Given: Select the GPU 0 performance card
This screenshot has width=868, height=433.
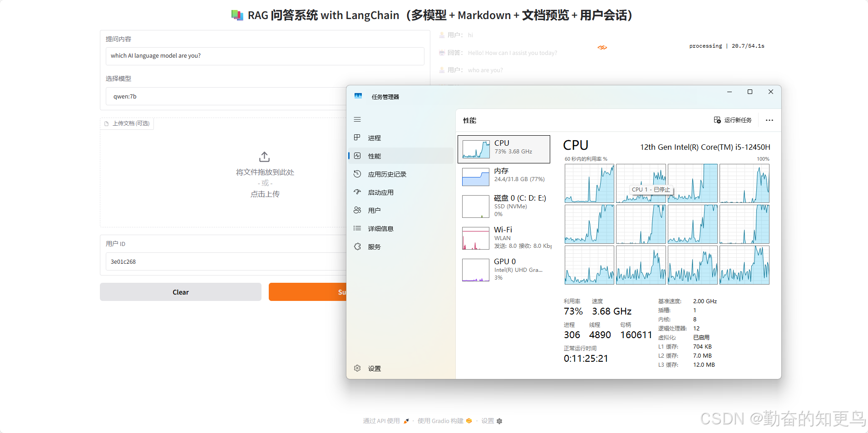Looking at the screenshot, I should (x=504, y=270).
